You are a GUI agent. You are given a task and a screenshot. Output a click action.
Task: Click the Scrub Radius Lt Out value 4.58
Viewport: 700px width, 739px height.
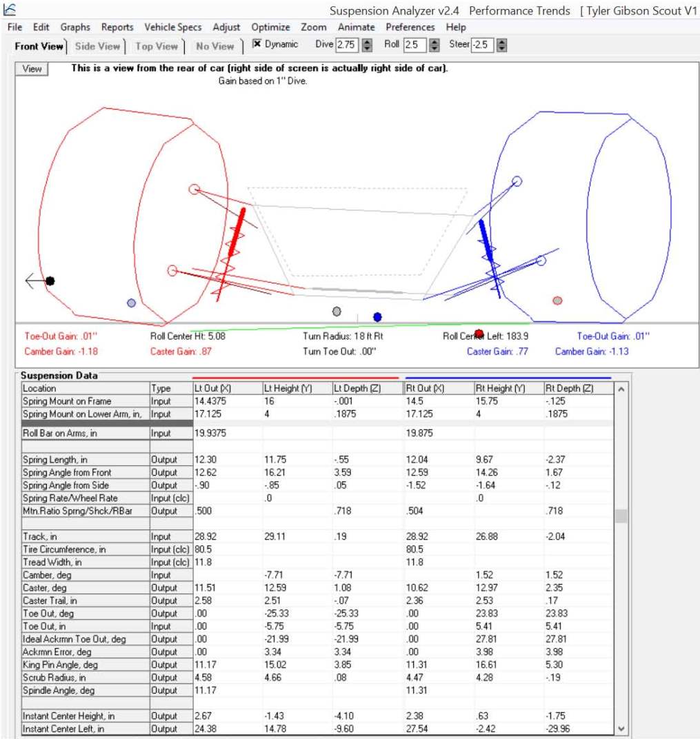point(227,677)
